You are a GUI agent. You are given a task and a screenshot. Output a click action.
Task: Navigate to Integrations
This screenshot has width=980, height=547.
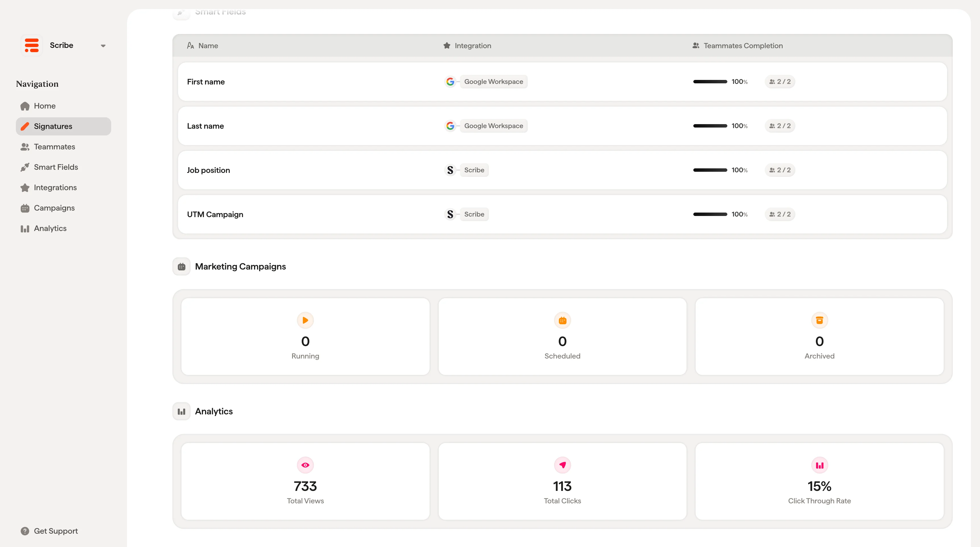click(63, 187)
